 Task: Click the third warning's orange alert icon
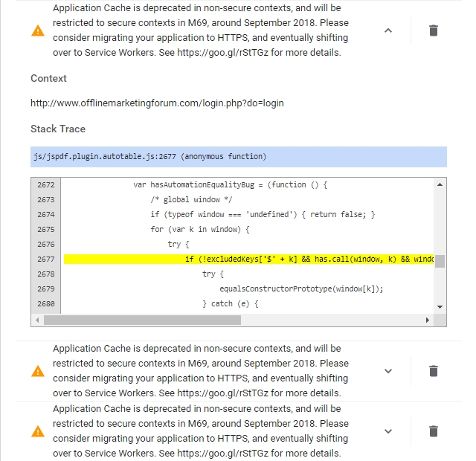click(38, 431)
